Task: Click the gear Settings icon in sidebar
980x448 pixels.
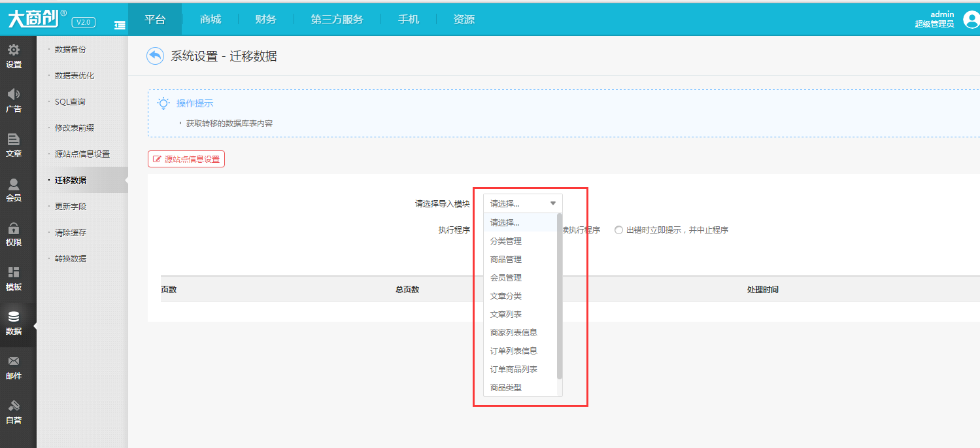Action: tap(14, 50)
